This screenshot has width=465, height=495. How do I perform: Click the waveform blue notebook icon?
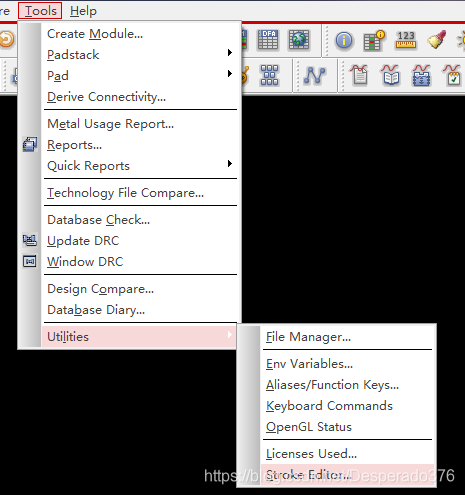(422, 75)
